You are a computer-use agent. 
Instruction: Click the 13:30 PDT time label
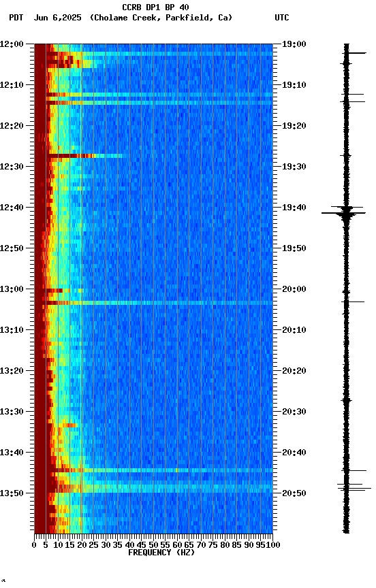[12, 412]
